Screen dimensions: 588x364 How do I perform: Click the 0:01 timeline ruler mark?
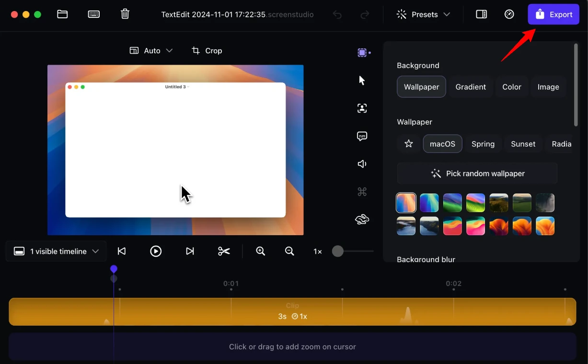click(231, 284)
